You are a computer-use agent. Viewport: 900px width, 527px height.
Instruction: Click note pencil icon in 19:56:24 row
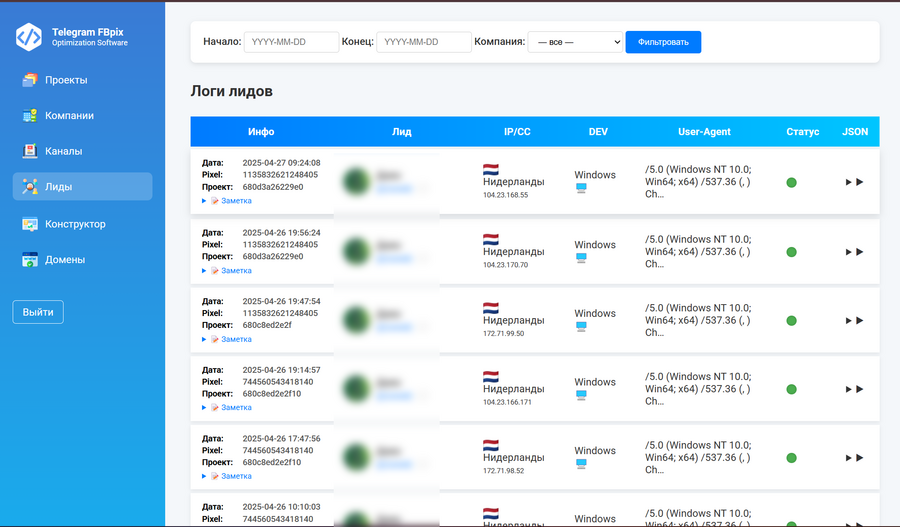tap(215, 270)
